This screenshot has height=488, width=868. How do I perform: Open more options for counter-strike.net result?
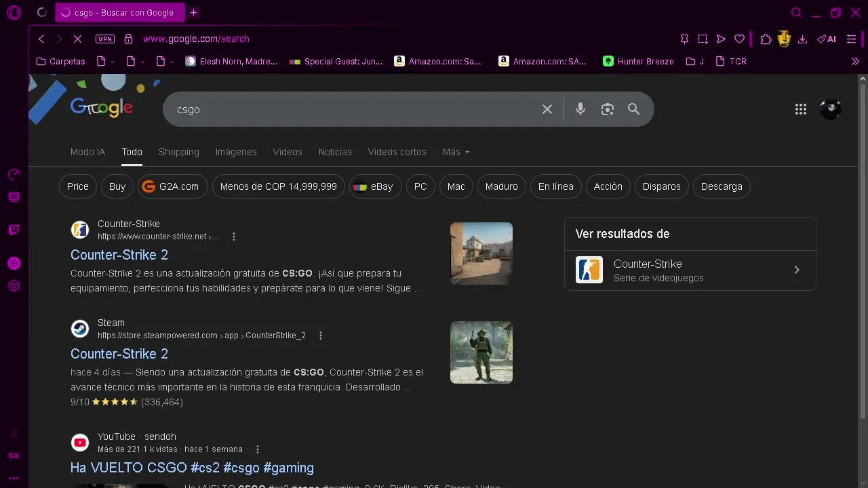tap(234, 237)
